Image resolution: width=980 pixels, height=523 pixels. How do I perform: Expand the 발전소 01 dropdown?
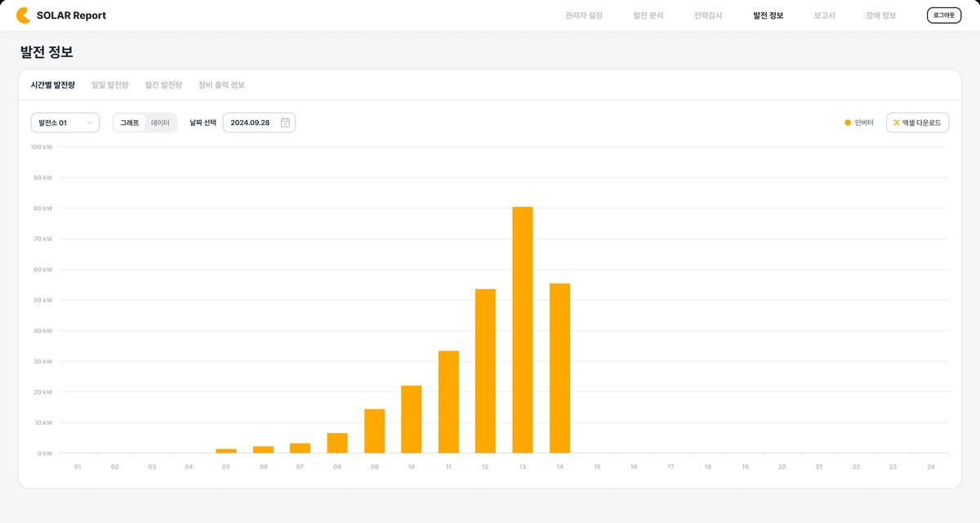pyautogui.click(x=65, y=123)
